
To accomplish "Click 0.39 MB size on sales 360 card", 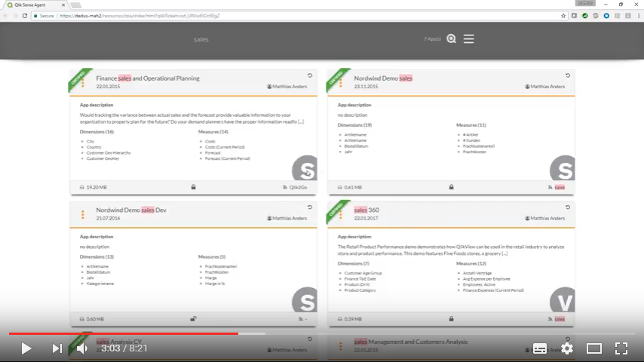I will click(353, 319).
